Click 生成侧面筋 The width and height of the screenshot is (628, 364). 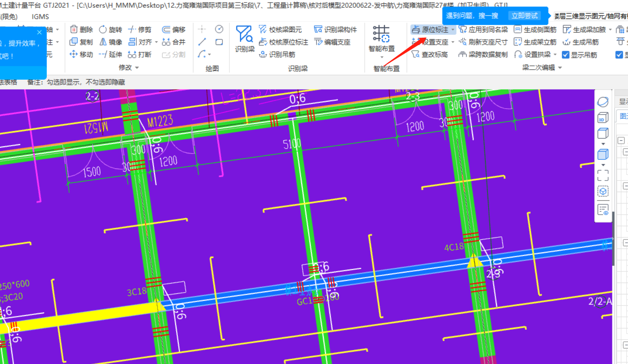pyautogui.click(x=535, y=29)
